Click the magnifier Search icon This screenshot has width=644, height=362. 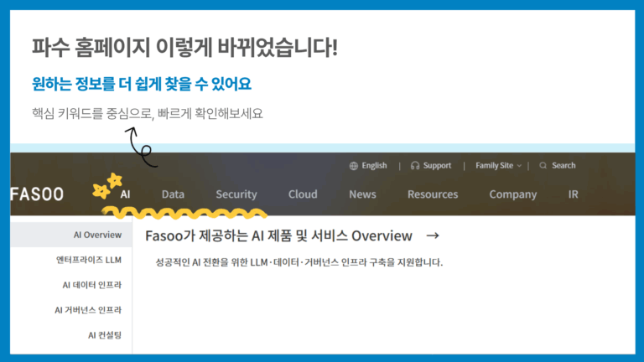(x=543, y=166)
